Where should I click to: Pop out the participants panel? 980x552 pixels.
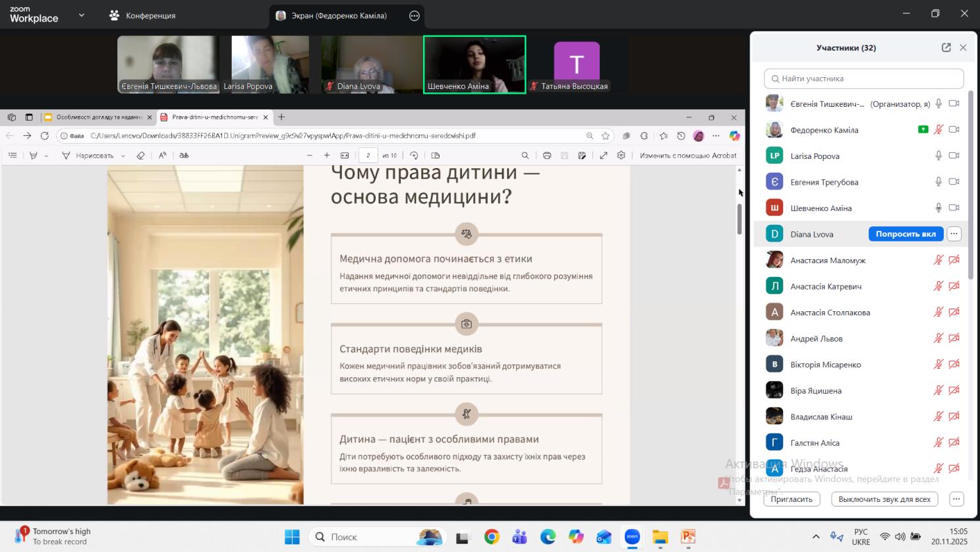coord(946,47)
